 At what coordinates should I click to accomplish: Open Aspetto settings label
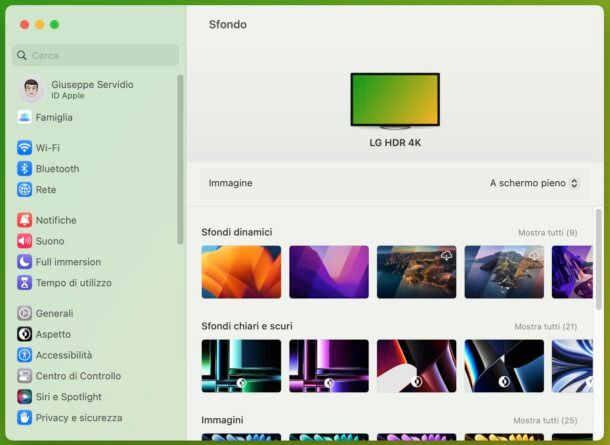(53, 334)
